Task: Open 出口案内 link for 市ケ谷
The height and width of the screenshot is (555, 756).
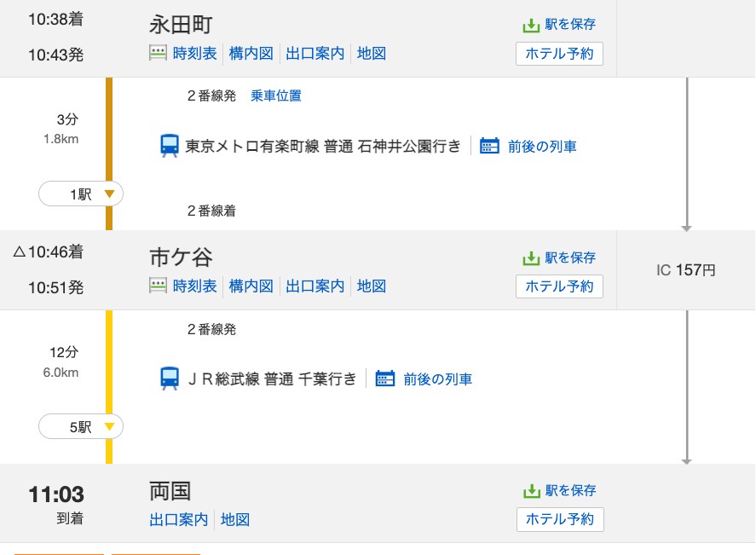Action: click(x=315, y=286)
